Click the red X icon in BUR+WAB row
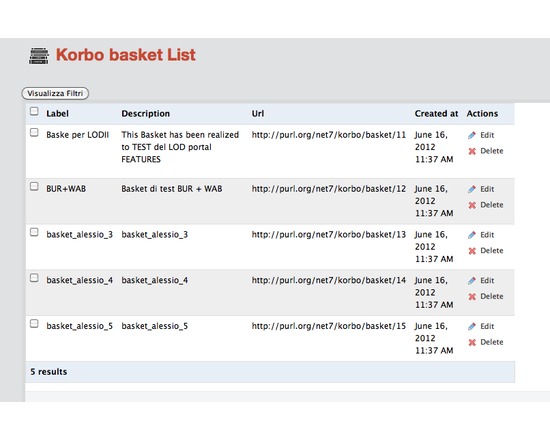Viewport: 550px width, 440px height. (x=472, y=205)
